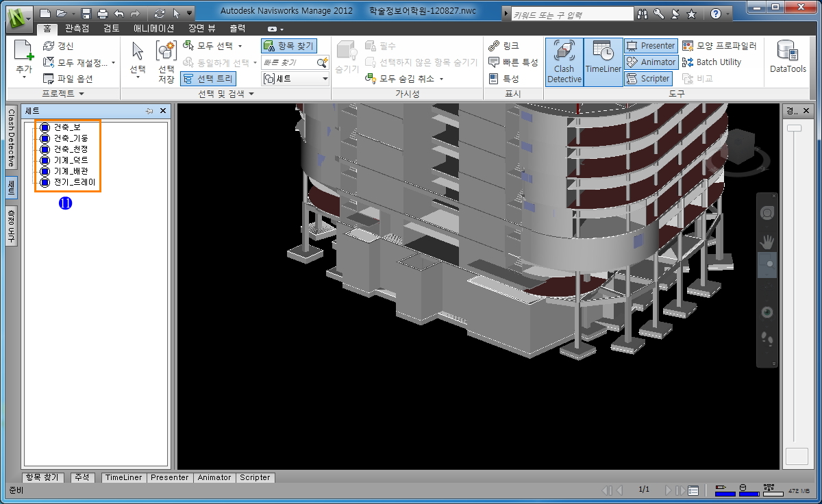Click the 링크 links button

point(504,46)
